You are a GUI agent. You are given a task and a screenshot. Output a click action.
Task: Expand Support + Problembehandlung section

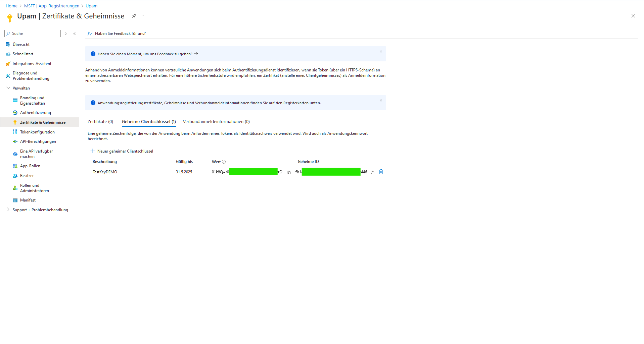pos(8,210)
